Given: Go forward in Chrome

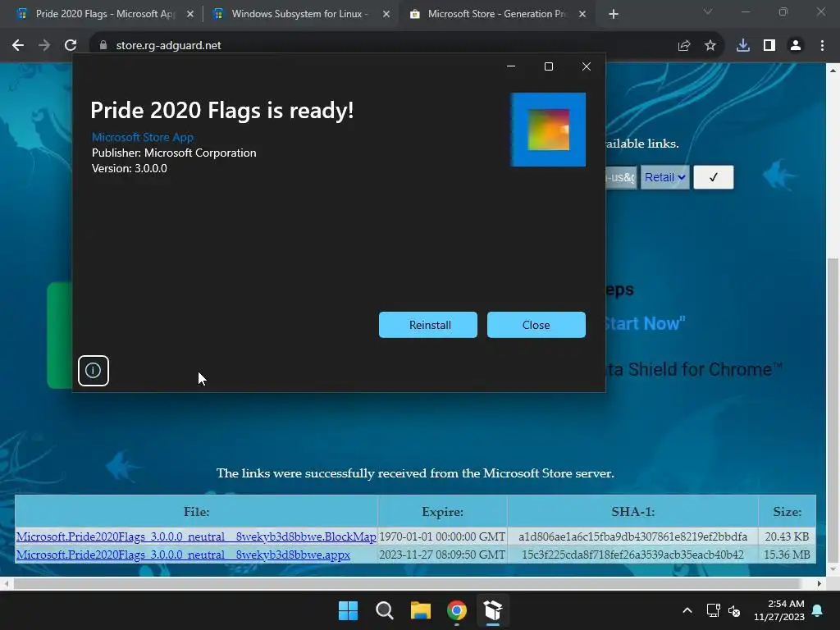Looking at the screenshot, I should [x=44, y=46].
